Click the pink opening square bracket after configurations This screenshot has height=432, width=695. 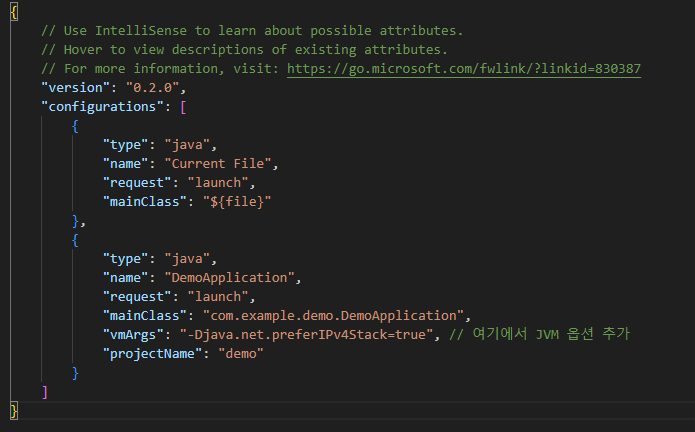click(x=183, y=107)
